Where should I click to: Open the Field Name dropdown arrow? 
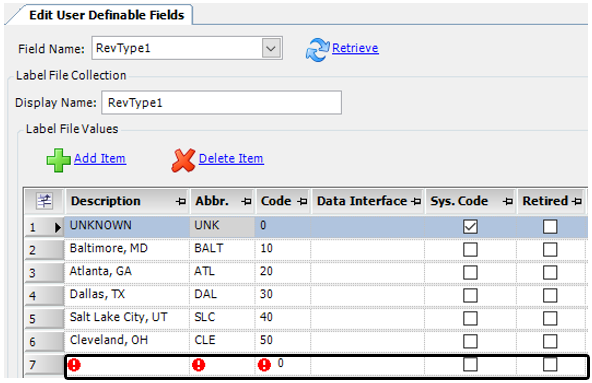pyautogui.click(x=271, y=48)
